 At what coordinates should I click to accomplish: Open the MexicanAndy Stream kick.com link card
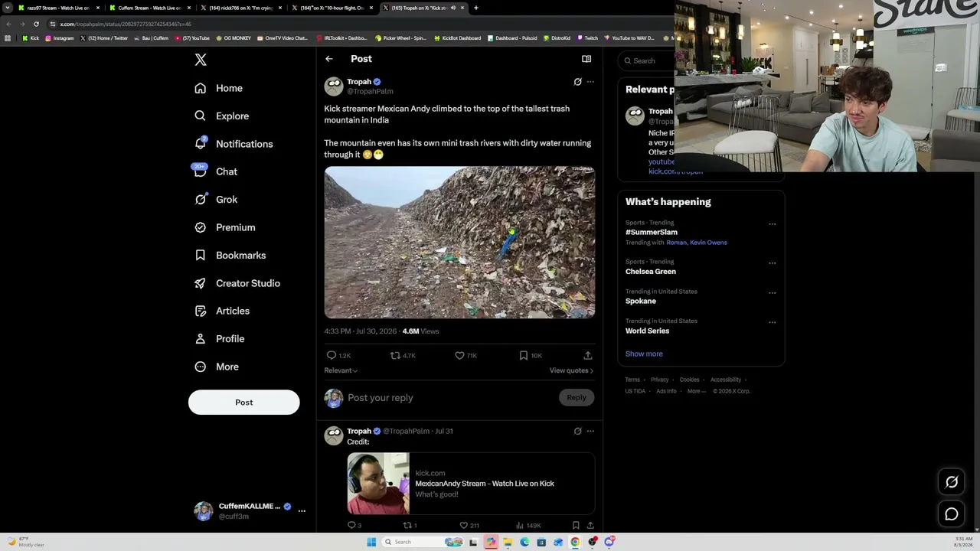[x=471, y=484]
